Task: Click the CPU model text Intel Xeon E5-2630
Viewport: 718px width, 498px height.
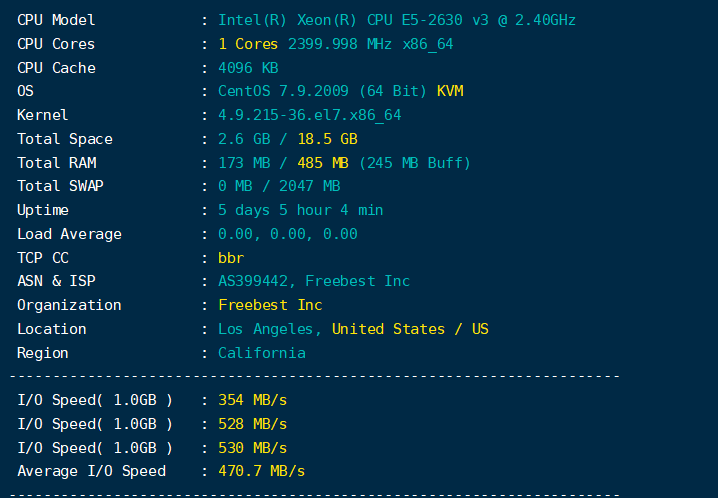Action: [x=397, y=20]
